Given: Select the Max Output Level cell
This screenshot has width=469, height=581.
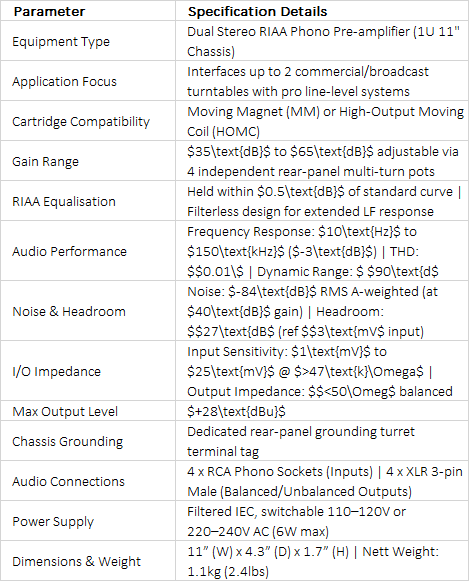Looking at the screenshot, I should 88,411.
